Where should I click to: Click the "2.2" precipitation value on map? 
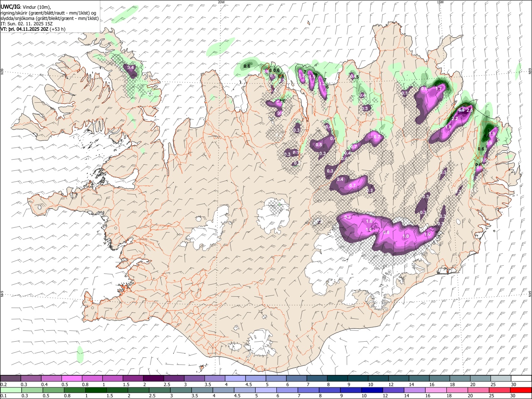click(x=455, y=119)
